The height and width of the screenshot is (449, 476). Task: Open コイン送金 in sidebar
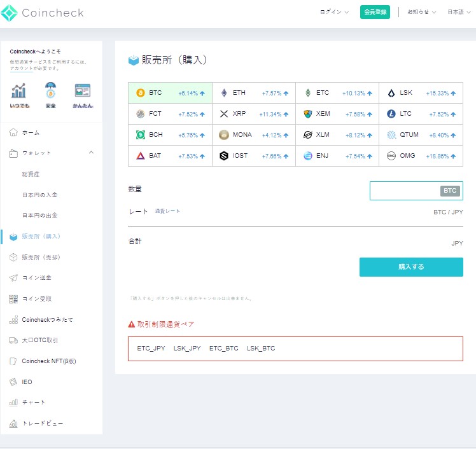pyautogui.click(x=37, y=277)
